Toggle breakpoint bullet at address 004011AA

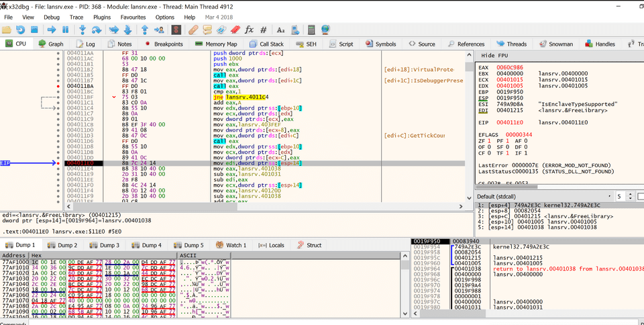point(58,53)
